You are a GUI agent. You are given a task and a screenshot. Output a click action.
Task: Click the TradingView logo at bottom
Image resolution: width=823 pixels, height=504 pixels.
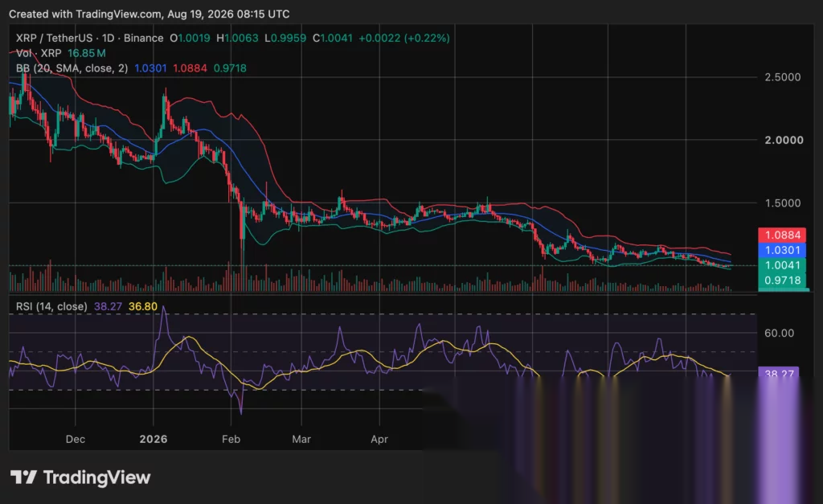[x=80, y=477]
